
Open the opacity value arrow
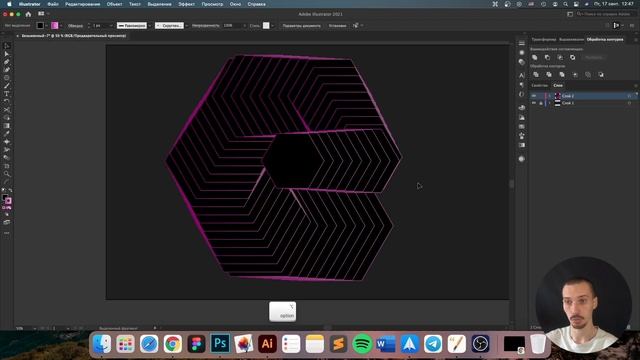coord(244,26)
